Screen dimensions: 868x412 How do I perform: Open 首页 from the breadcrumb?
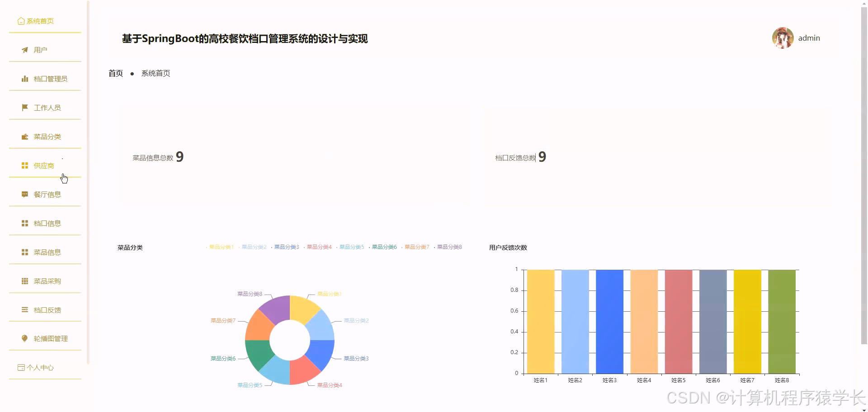point(115,73)
